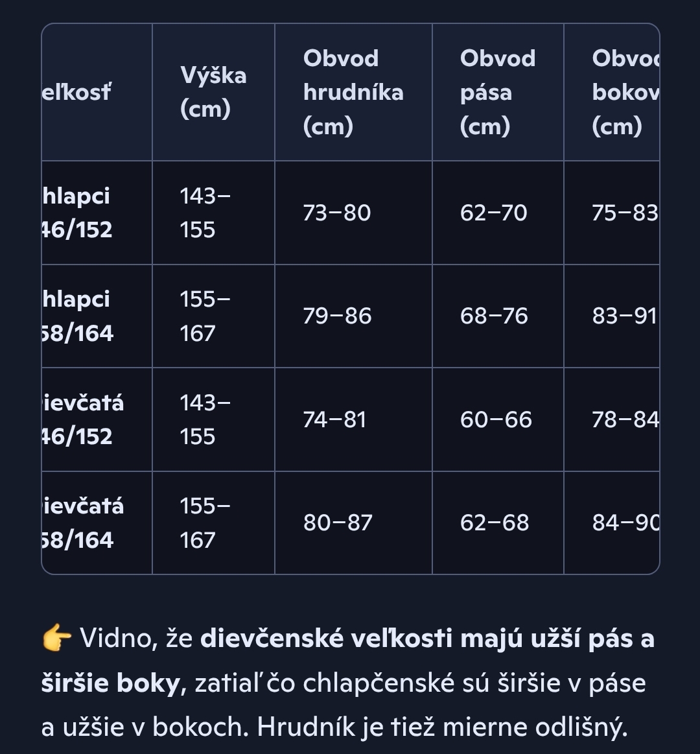The image size is (700, 754).
Task: Select the 80–87 chest cell
Action: [338, 523]
